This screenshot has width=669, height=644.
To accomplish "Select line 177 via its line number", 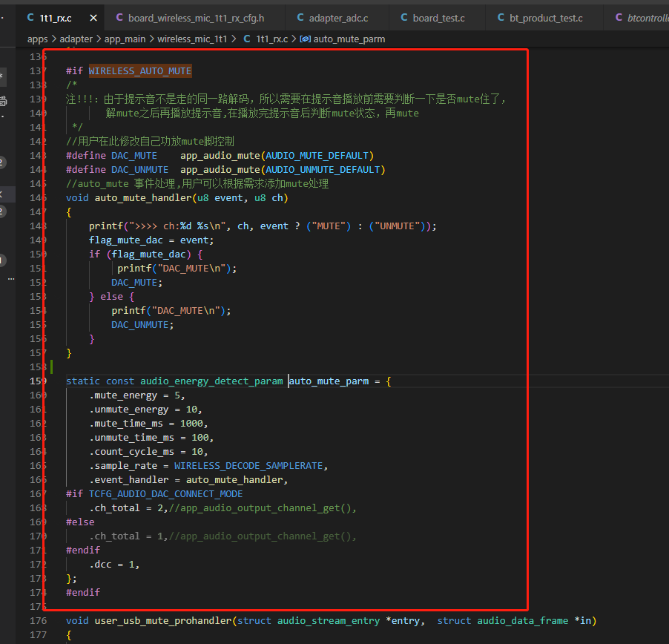I will 39,634.
